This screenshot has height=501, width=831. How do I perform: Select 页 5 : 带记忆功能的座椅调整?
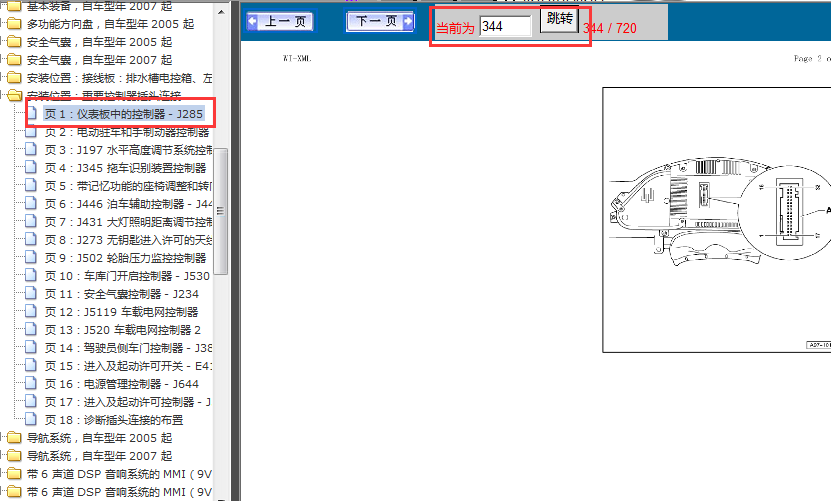tap(128, 186)
